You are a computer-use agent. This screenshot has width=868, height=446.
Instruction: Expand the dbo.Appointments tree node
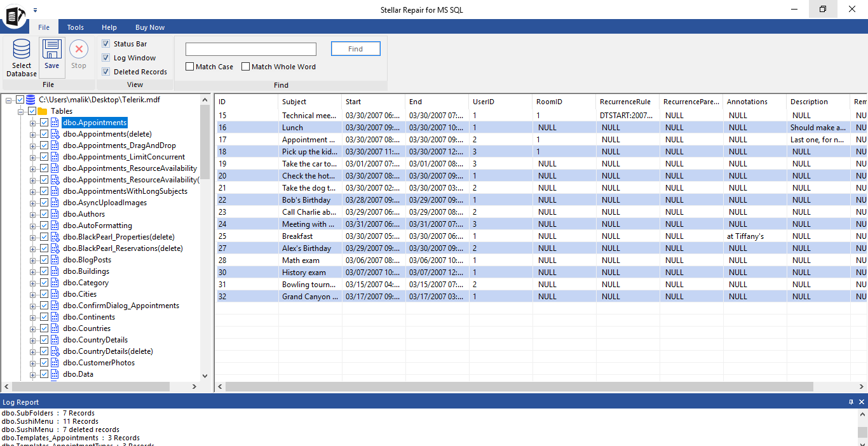[x=33, y=123]
